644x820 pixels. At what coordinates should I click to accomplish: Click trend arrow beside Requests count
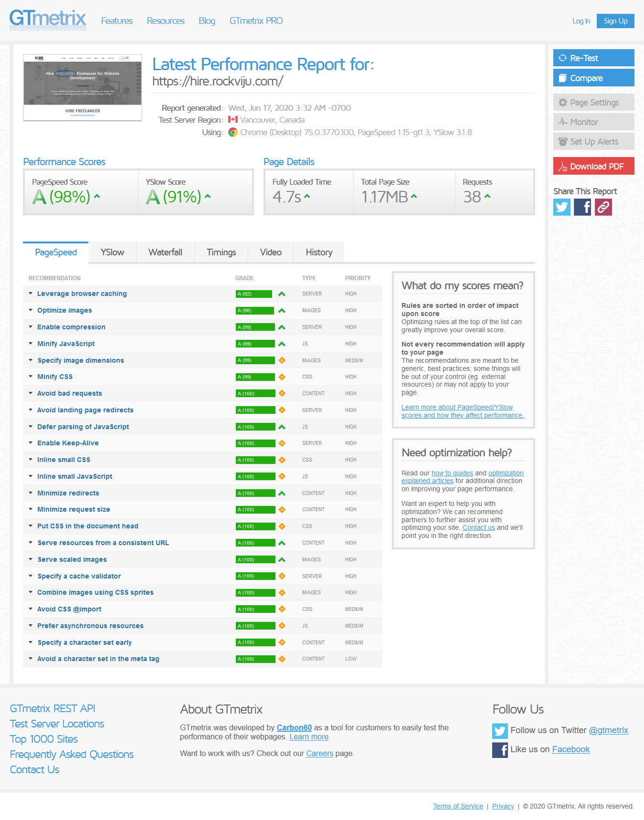coord(487,196)
